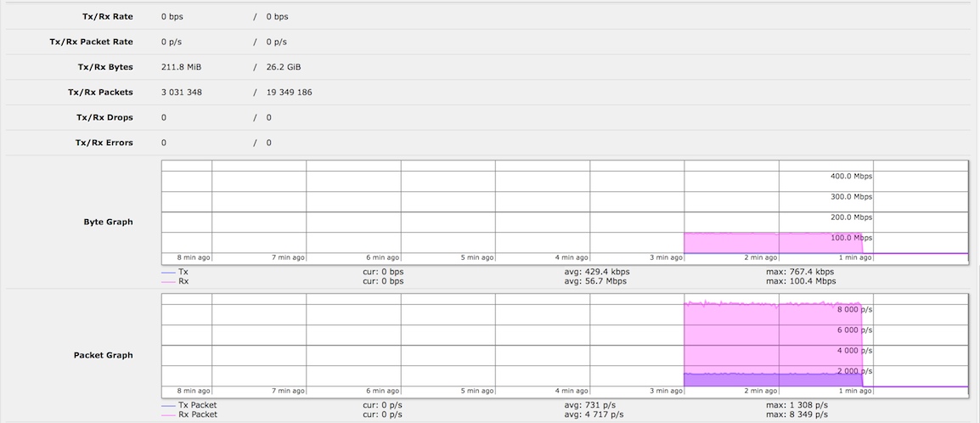Click the purple Tx area in Packet Graph
The width and height of the screenshot is (980, 423).
pos(764,381)
